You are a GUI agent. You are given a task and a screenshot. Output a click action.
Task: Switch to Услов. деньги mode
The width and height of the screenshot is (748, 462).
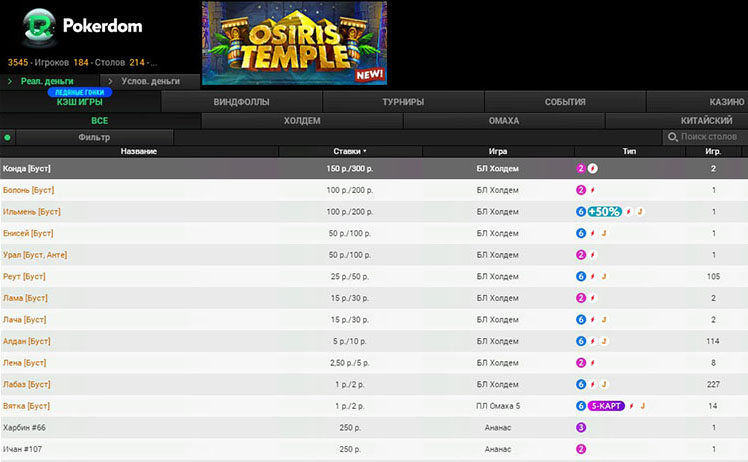(x=150, y=81)
